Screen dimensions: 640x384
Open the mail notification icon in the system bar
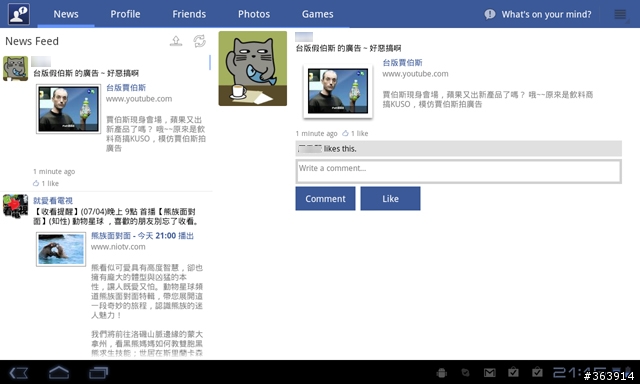489,373
